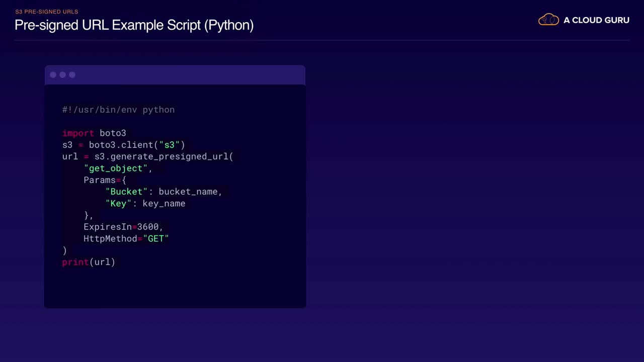The height and width of the screenshot is (362, 644).
Task: Click the Pre-signed URL Example Script title
Action: click(x=134, y=25)
